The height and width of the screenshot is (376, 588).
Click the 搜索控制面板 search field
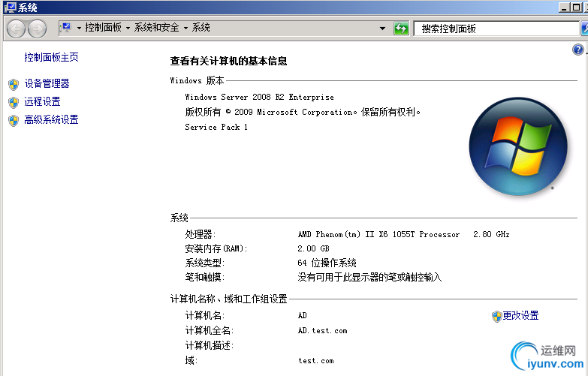(x=496, y=29)
